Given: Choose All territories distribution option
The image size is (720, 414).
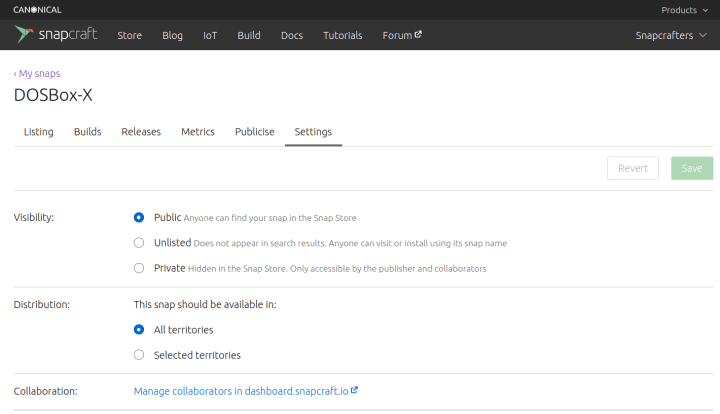Looking at the screenshot, I should 139,330.
